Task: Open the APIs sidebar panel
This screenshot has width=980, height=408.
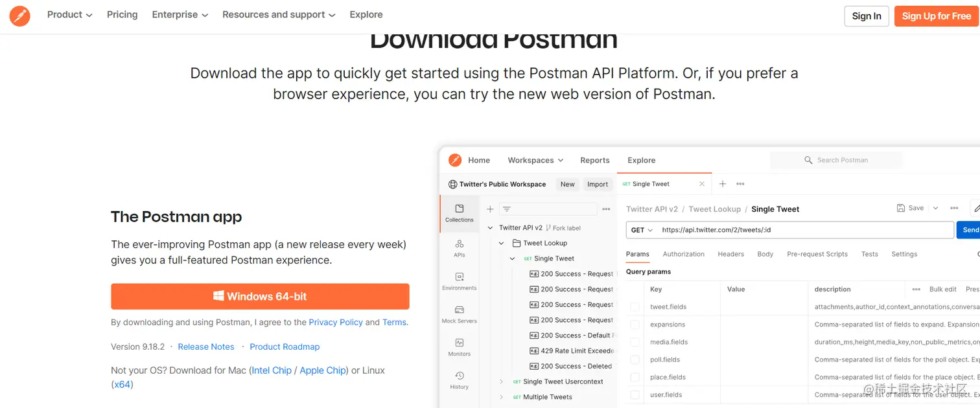Action: point(460,248)
